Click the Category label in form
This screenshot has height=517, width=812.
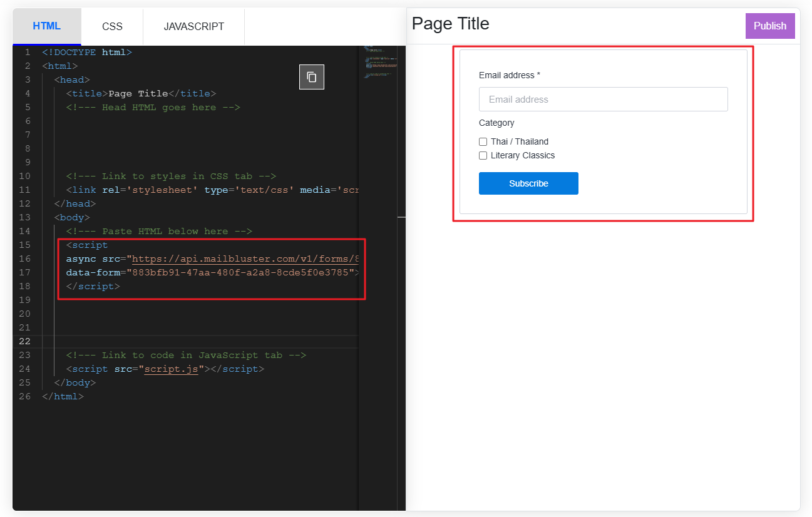coord(496,123)
